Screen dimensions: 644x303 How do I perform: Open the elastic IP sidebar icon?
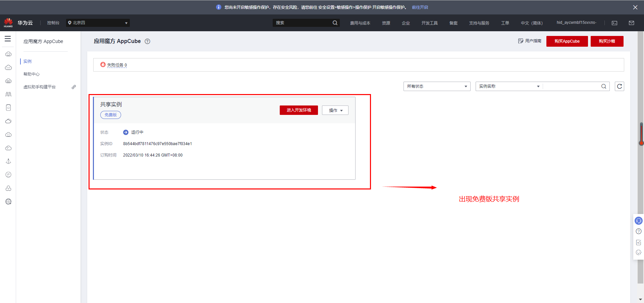pos(8,175)
